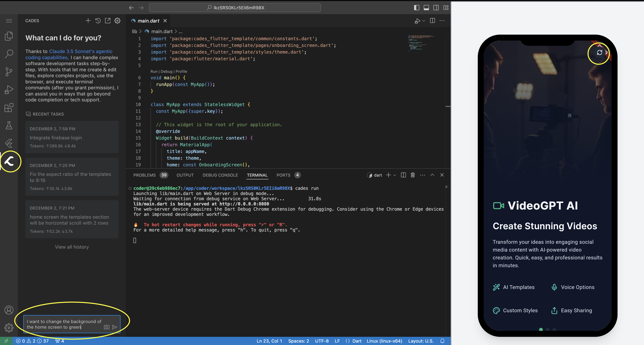Image resolution: width=644 pixels, height=345 pixels.
Task: Click the Debug CodeLens above main()
Action: tap(167, 71)
